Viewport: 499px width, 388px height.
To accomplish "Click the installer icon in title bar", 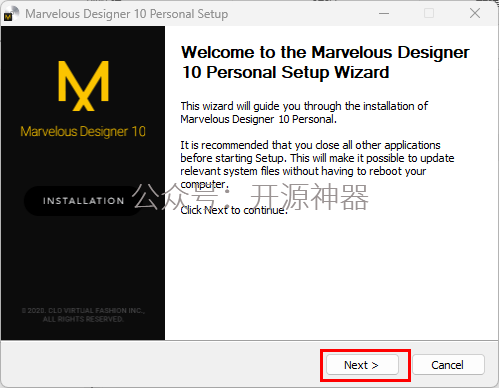I will pyautogui.click(x=12, y=14).
